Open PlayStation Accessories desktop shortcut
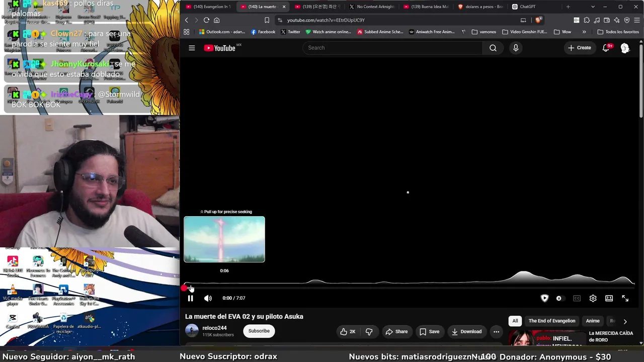The width and height of the screenshot is (644, 362). [63, 295]
